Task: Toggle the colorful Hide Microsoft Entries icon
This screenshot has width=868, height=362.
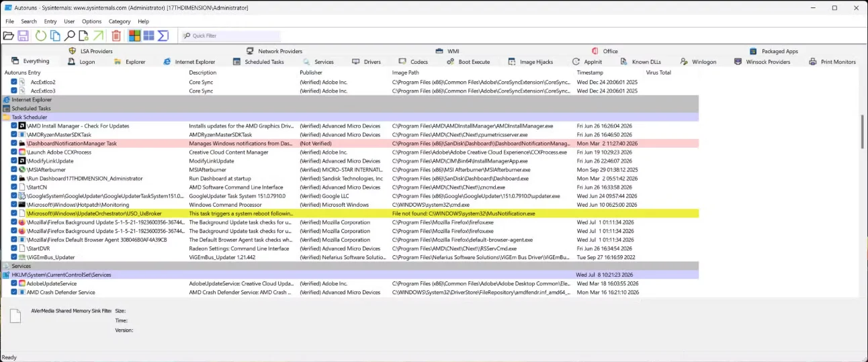Action: (x=134, y=36)
